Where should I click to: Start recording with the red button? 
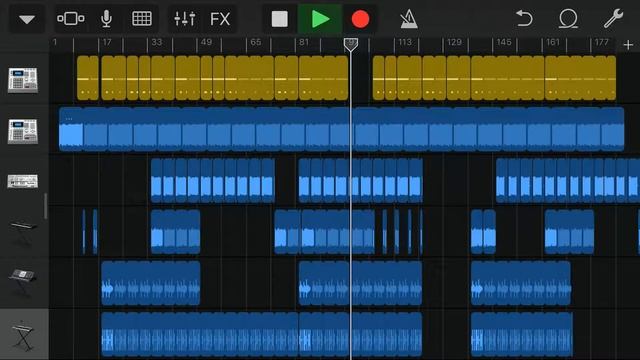(x=360, y=19)
